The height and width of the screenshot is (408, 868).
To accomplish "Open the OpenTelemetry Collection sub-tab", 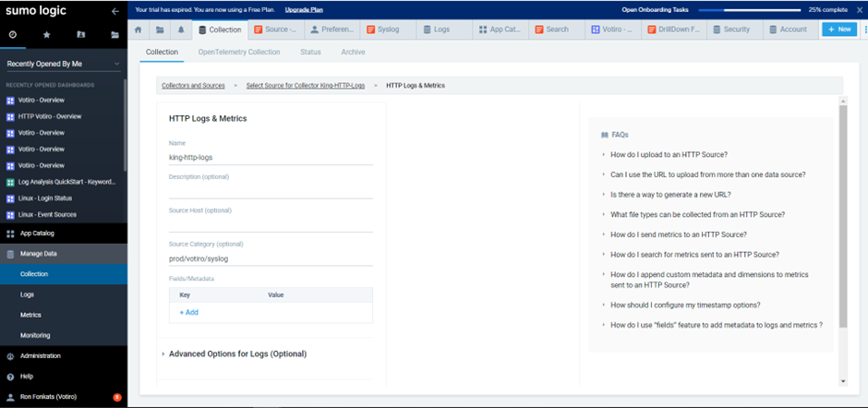I will click(239, 52).
